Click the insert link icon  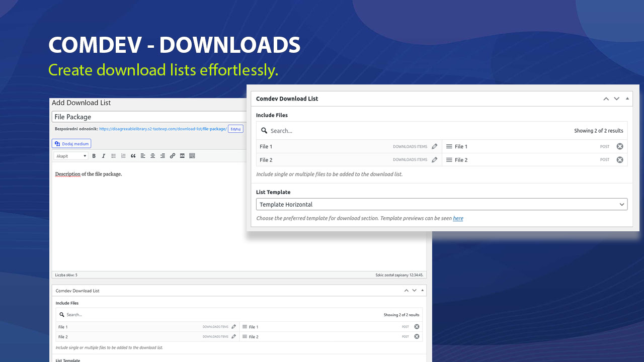click(x=173, y=156)
